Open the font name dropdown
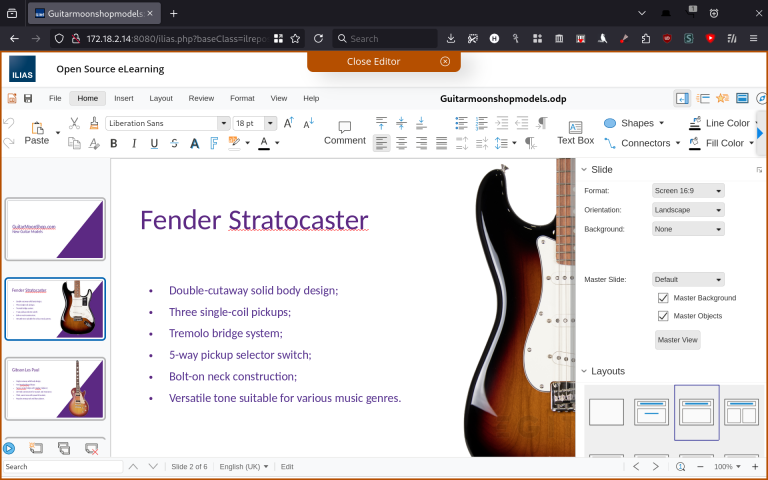This screenshot has height=480, width=768. (x=223, y=123)
